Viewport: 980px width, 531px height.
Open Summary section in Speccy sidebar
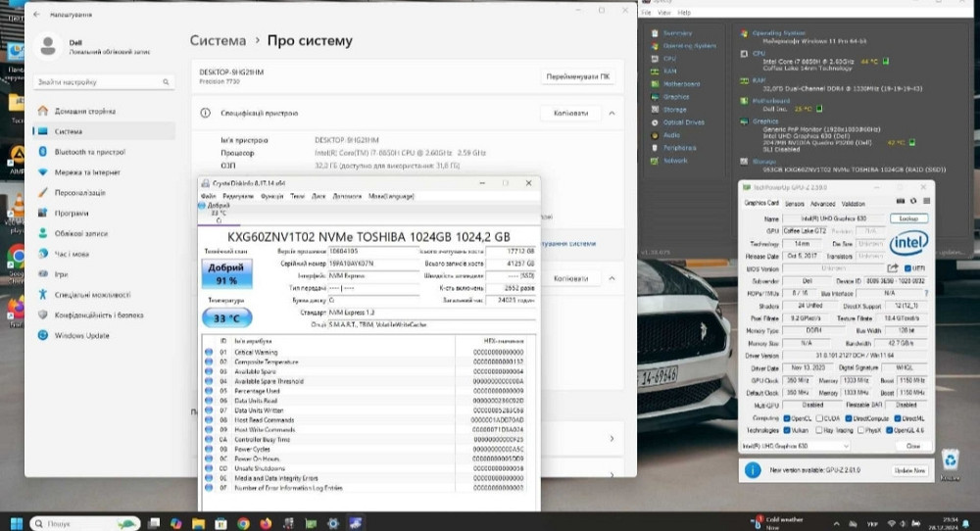pos(677,33)
